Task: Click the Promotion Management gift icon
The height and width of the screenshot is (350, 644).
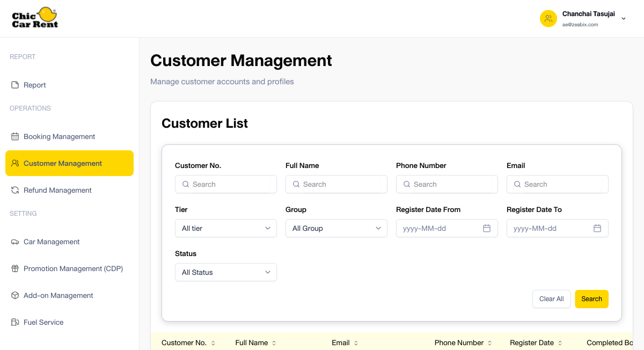Action: click(x=15, y=268)
